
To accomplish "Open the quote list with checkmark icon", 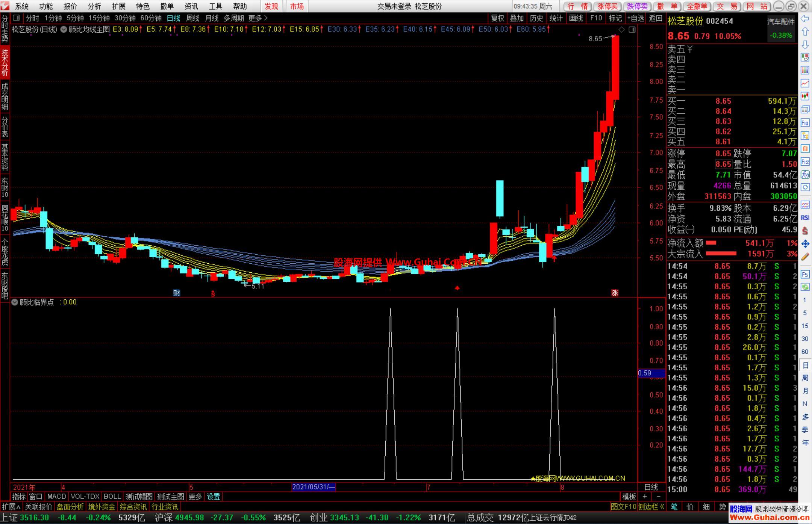I will tap(805, 57).
